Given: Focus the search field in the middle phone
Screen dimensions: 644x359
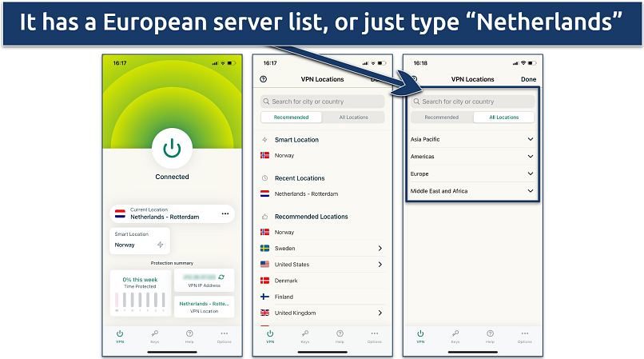Looking at the screenshot, I should point(323,102).
